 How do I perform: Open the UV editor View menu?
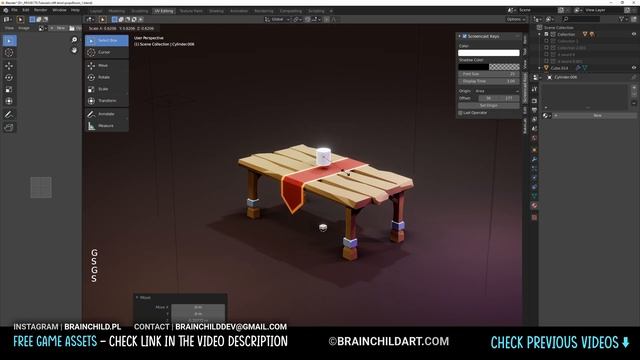[x=9, y=28]
